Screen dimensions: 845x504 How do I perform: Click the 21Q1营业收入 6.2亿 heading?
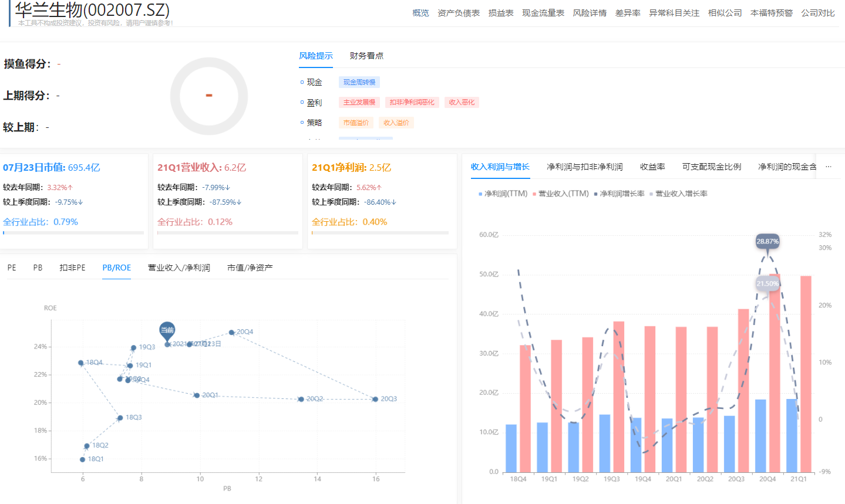201,168
